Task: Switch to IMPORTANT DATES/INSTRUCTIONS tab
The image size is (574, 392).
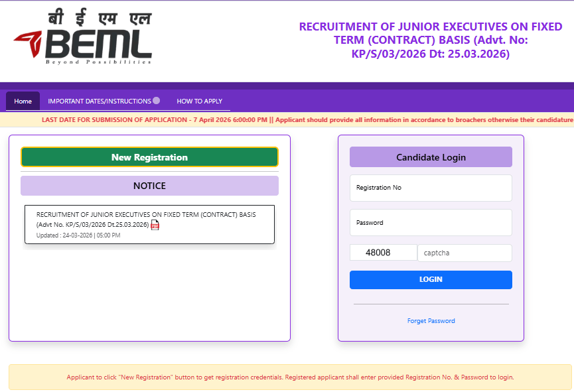Action: pos(98,101)
